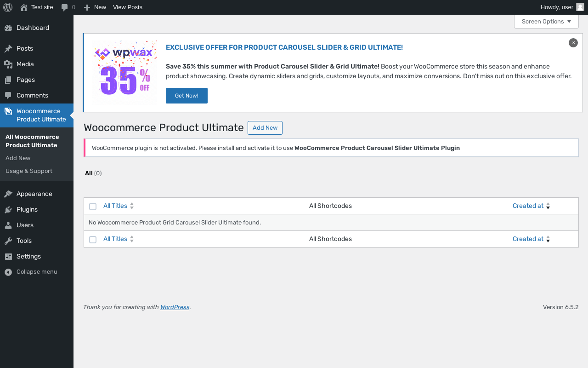Click the comments bubble icon in admin bar
Image resolution: width=588 pixels, height=368 pixels.
(65, 7)
